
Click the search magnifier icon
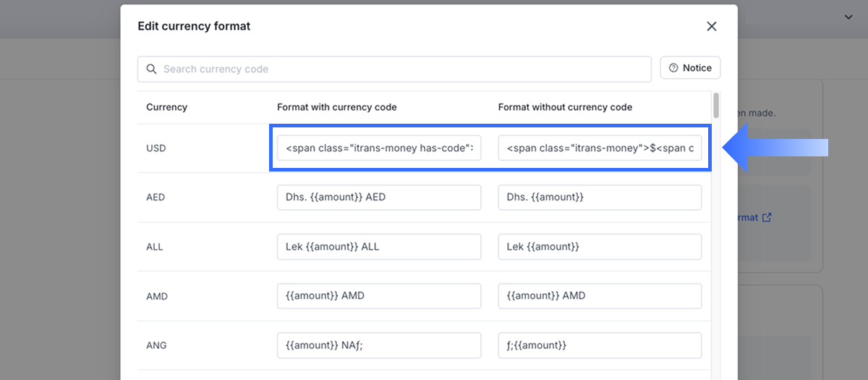151,69
